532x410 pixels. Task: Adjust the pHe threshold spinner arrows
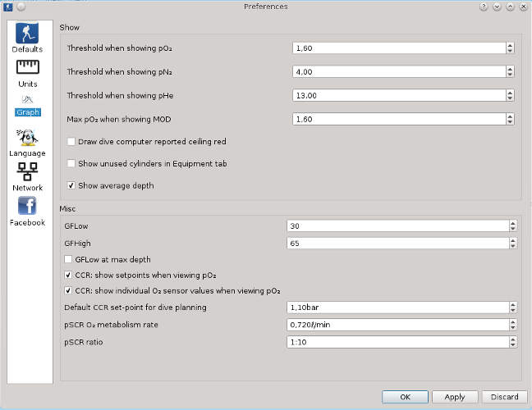(510, 96)
